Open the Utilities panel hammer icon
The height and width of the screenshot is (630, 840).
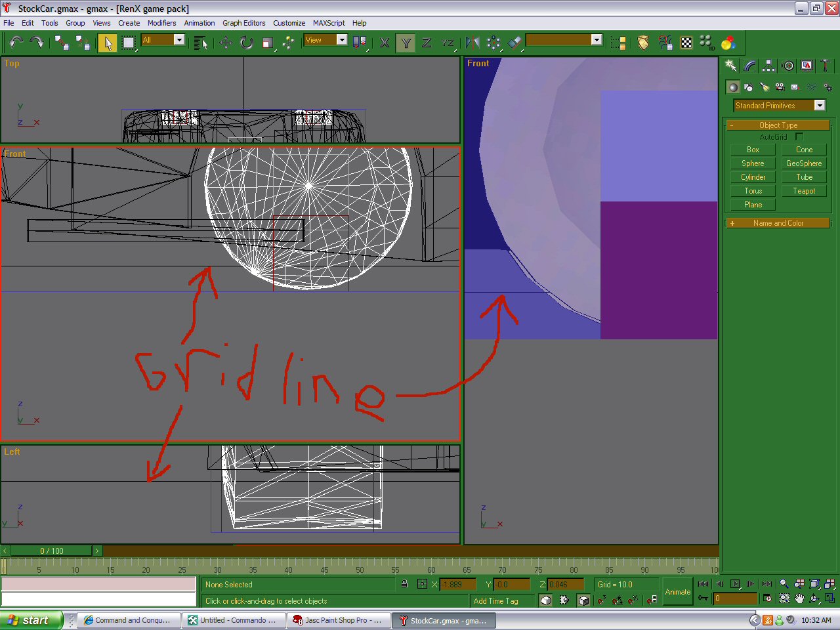[826, 66]
